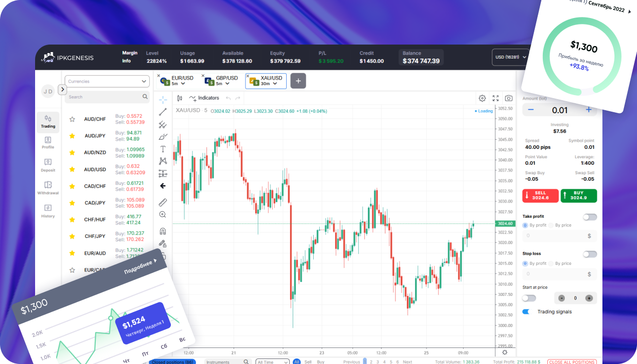
Task: Click the Take profit amount input
Action: click(x=560, y=236)
